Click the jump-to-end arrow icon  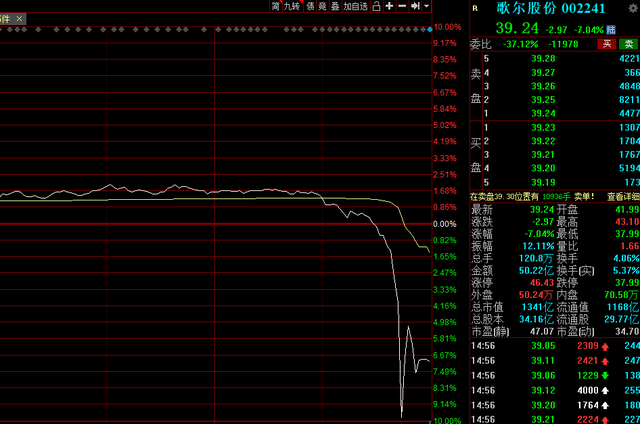[x=415, y=6]
